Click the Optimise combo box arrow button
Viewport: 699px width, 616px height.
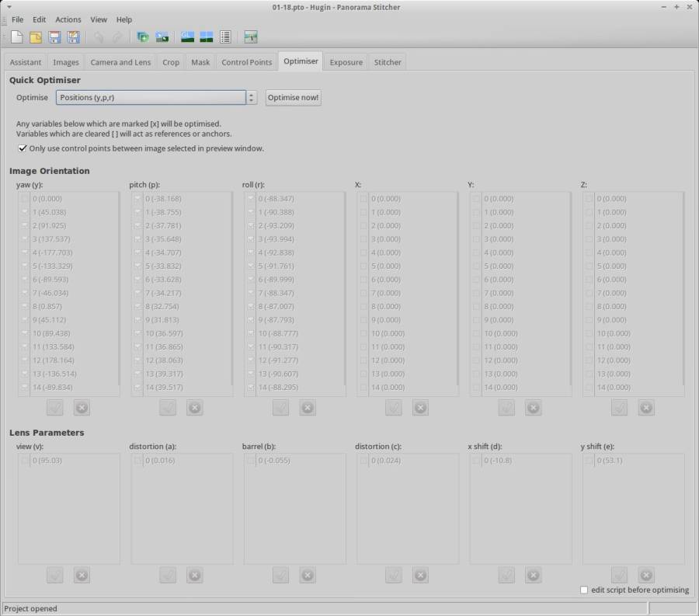[x=252, y=98]
